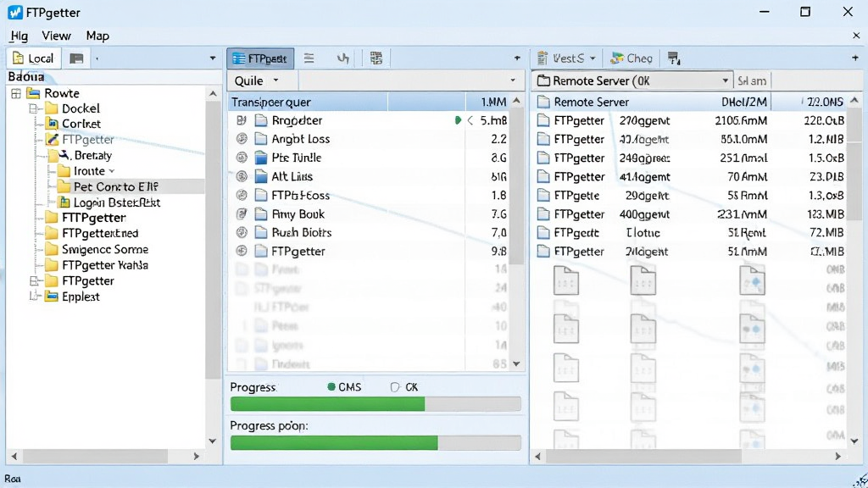Click the Remote Server header row
Viewport: 868px width, 488px height.
[690, 103]
